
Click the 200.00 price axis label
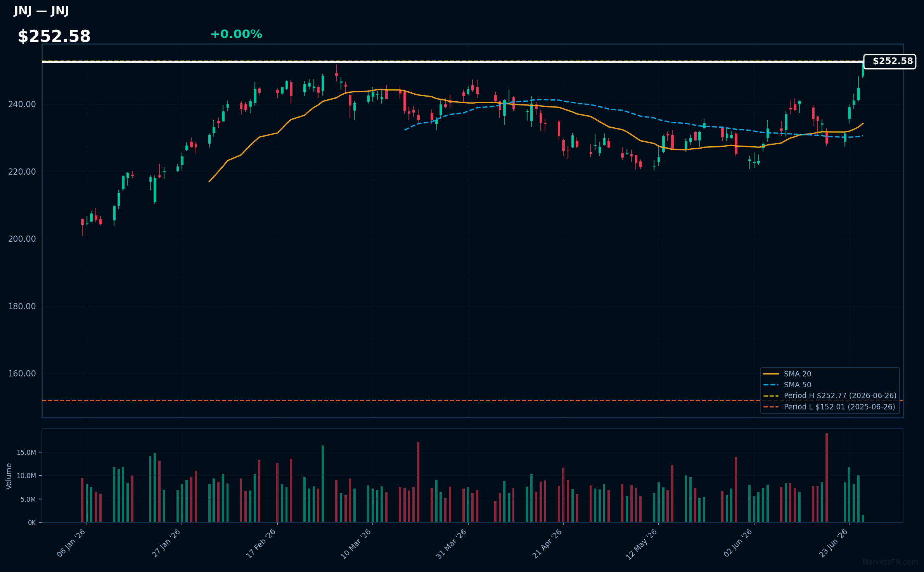click(x=22, y=239)
